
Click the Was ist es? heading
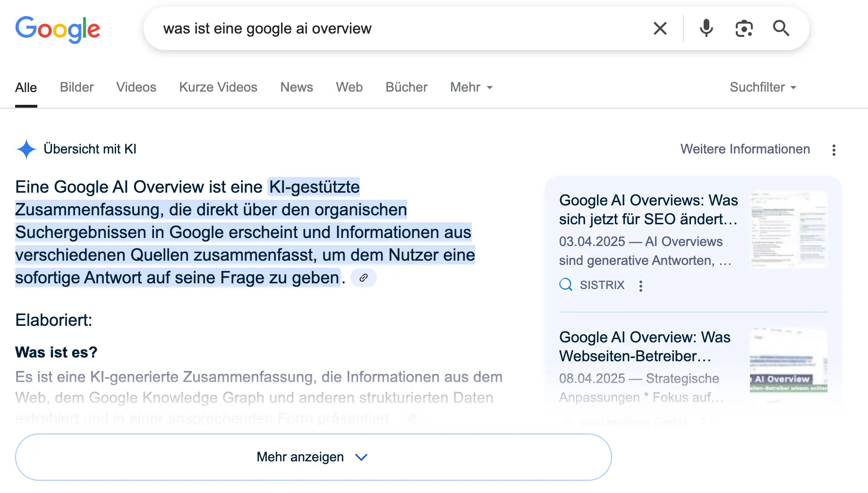[56, 352]
